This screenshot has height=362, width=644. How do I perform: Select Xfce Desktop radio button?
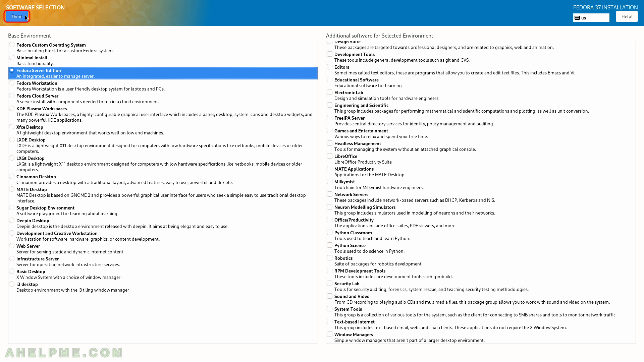tap(12, 127)
